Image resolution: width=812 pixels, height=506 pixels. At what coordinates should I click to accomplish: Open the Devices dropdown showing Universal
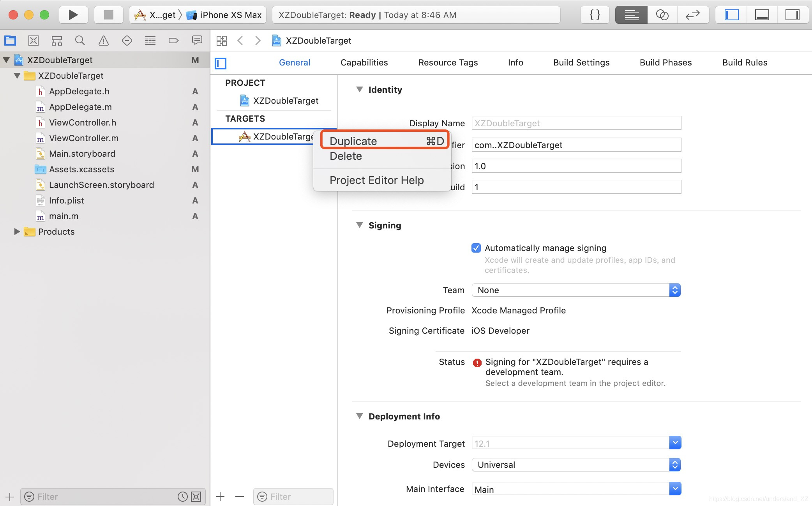[576, 465]
